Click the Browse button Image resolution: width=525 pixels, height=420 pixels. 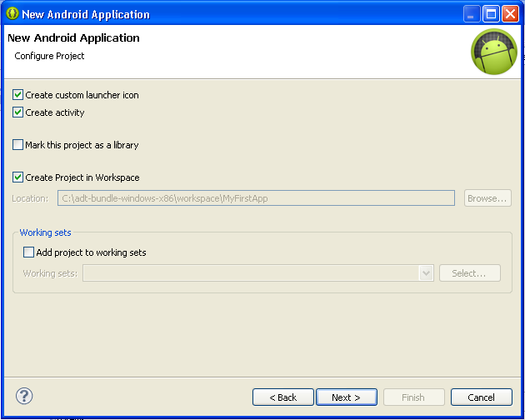487,198
